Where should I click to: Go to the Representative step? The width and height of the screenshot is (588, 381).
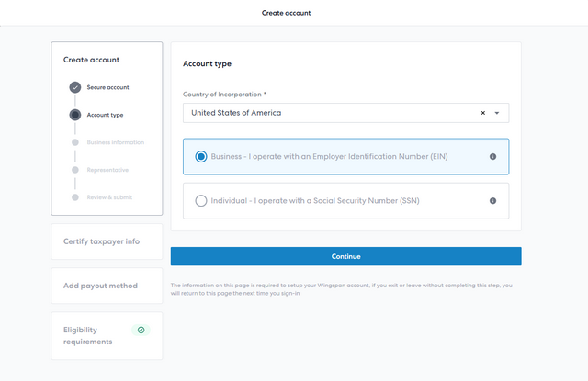(107, 170)
